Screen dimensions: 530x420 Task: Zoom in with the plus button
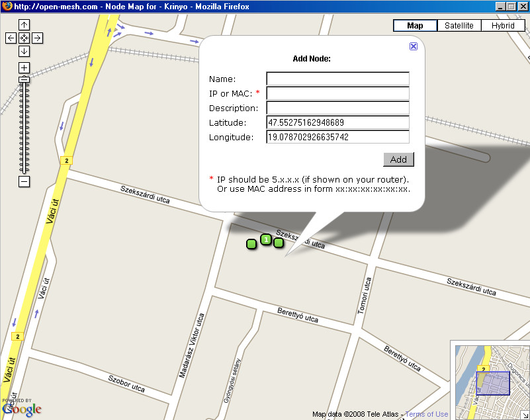click(24, 67)
